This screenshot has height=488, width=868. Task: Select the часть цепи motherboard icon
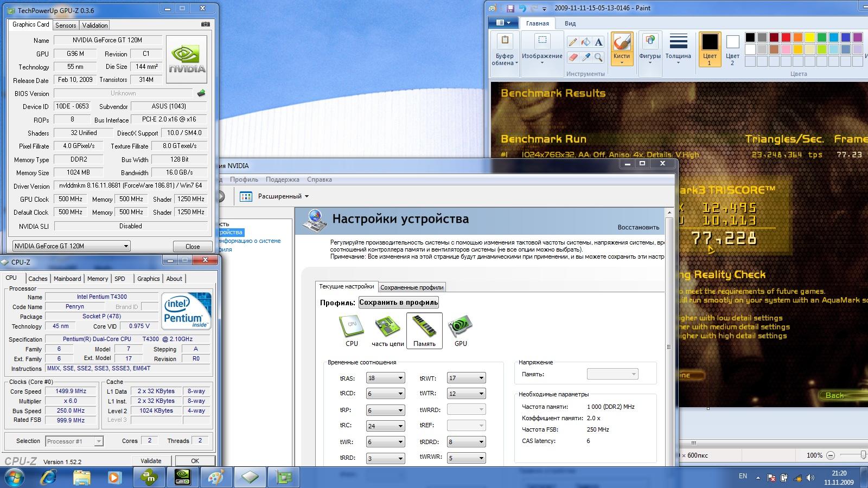[x=387, y=331]
